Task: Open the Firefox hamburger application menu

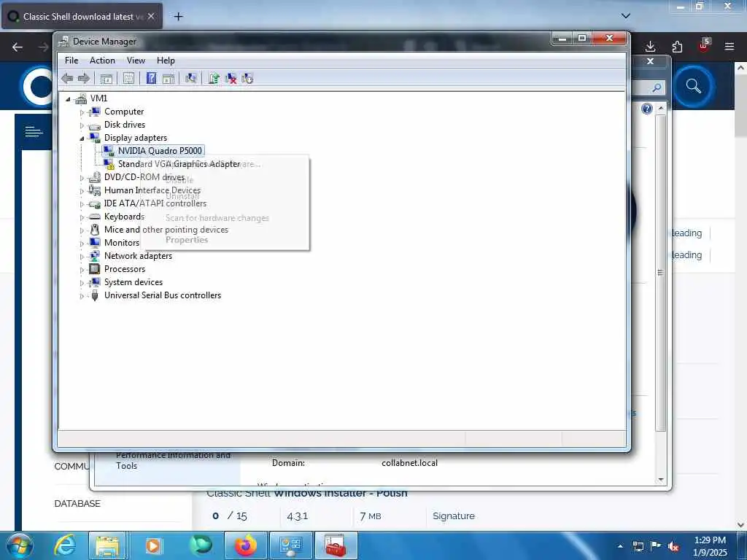Action: coord(729,47)
